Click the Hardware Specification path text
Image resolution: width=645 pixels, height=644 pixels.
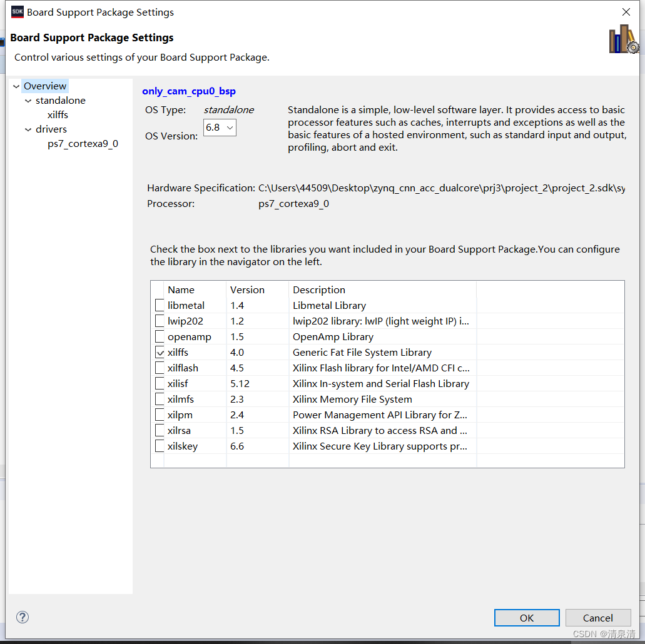(x=442, y=188)
